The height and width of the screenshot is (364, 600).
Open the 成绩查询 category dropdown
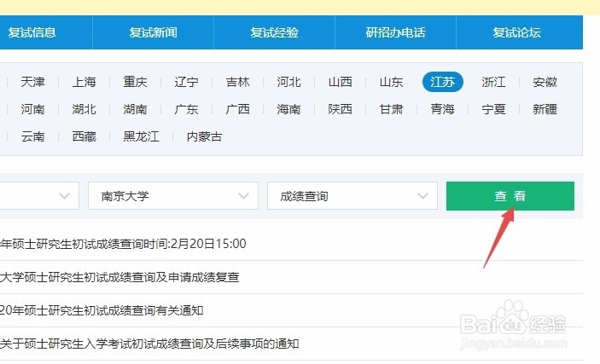tap(352, 196)
